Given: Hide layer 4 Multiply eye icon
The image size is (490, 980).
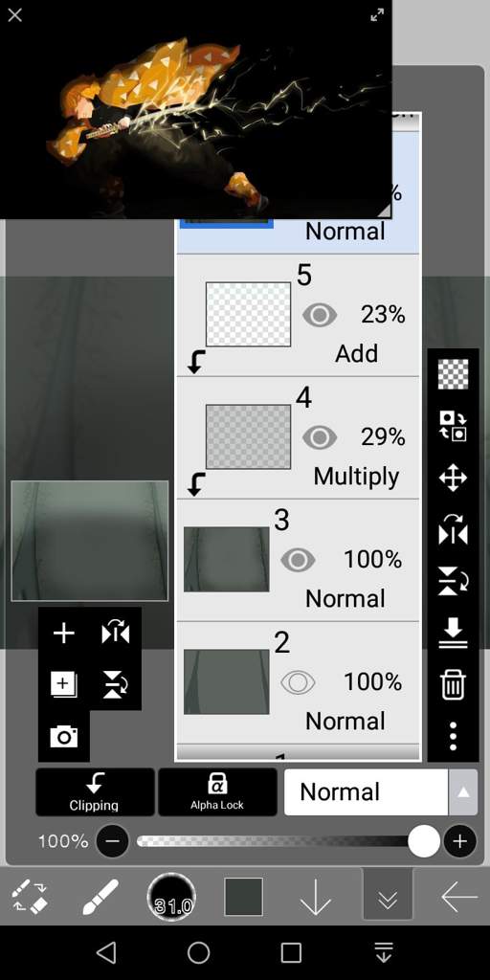Looking at the screenshot, I should point(320,437).
